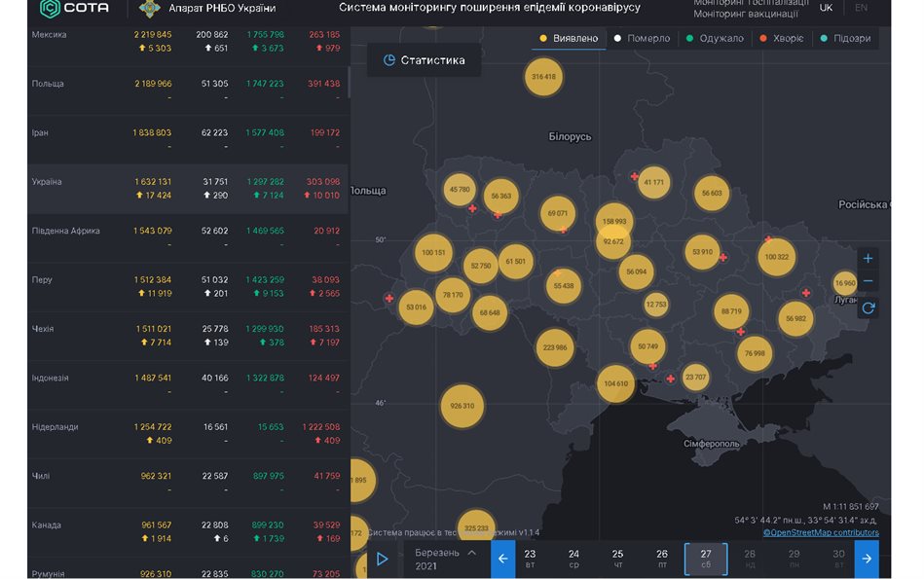
Task: Click the 53 016 map bubble
Action: pyautogui.click(x=416, y=307)
